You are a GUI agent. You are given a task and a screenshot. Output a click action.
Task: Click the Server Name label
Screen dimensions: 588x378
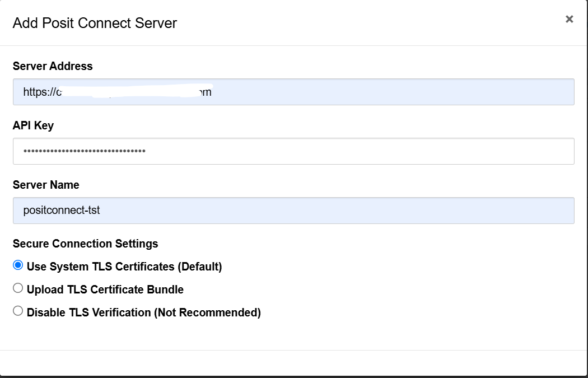(46, 185)
